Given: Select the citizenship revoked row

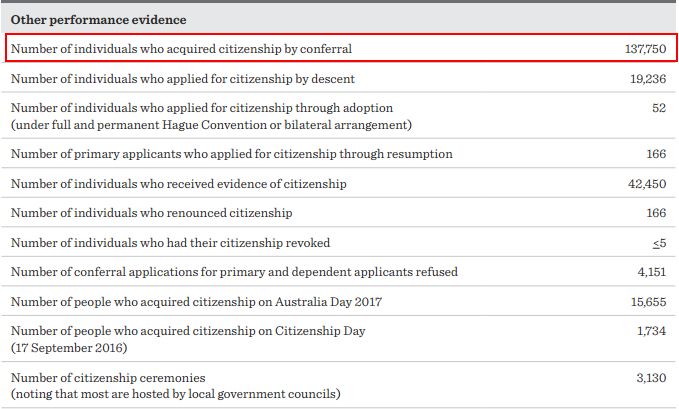Looking at the screenshot, I should click(339, 242).
